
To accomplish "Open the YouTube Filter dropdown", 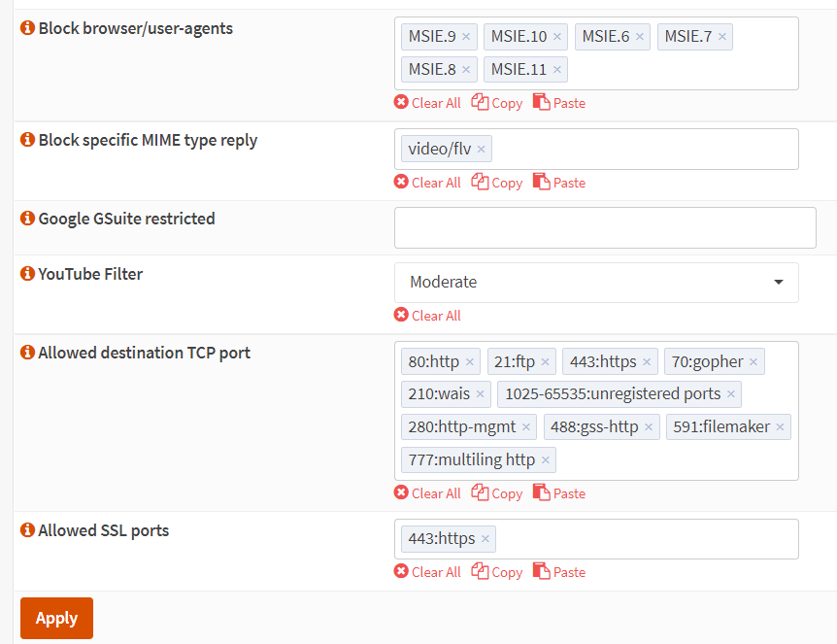I will pos(596,283).
